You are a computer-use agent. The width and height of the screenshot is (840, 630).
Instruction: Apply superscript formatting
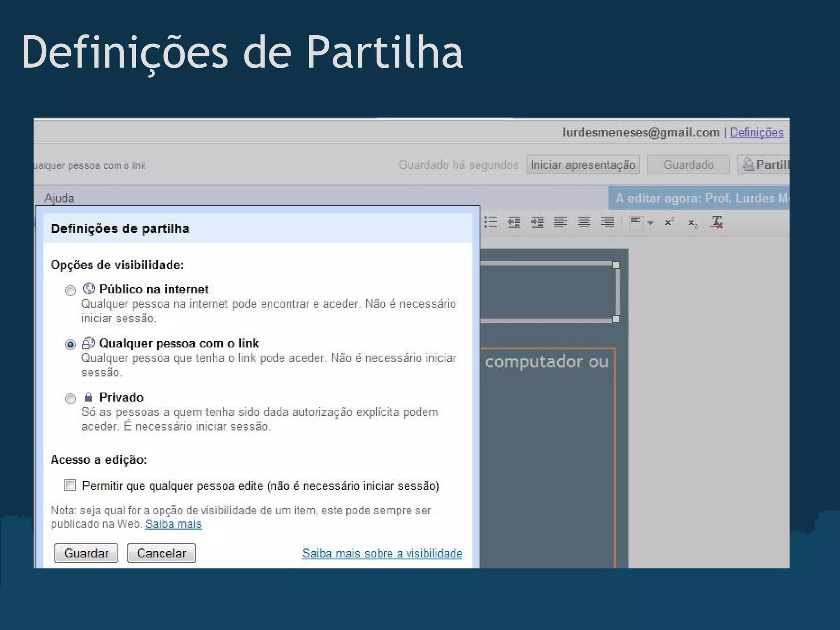(x=669, y=222)
